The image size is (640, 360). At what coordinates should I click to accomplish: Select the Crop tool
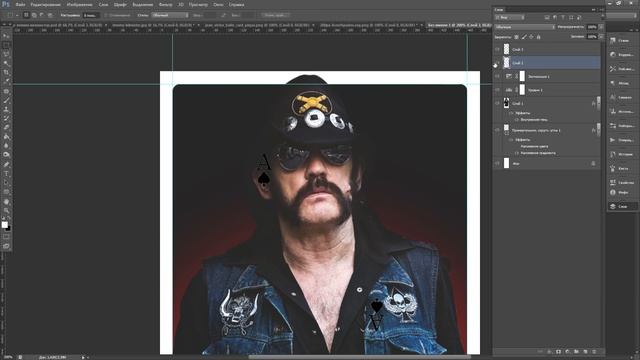click(x=6, y=73)
